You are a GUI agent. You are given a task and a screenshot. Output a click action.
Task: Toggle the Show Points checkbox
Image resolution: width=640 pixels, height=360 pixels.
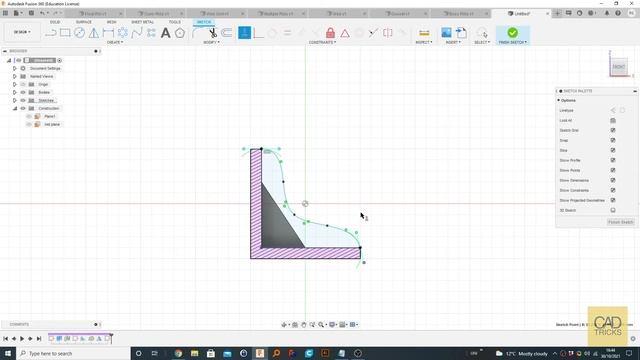click(613, 170)
